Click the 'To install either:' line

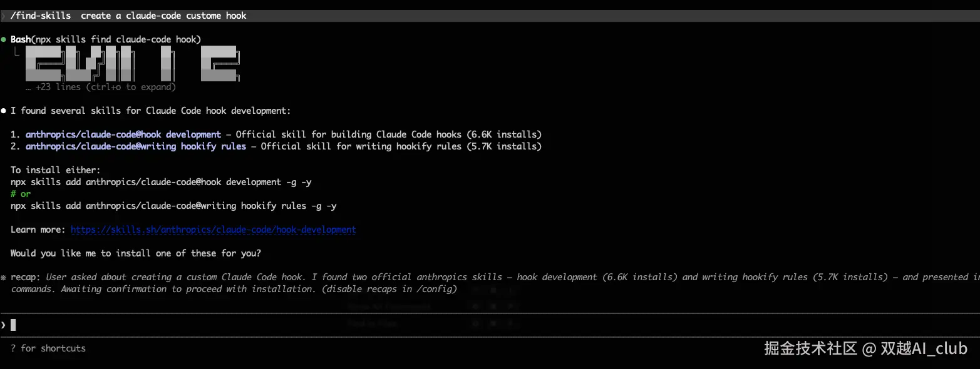click(x=56, y=170)
